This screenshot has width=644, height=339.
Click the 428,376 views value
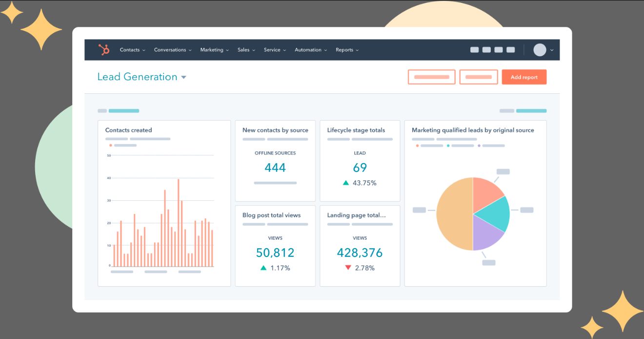pyautogui.click(x=360, y=253)
